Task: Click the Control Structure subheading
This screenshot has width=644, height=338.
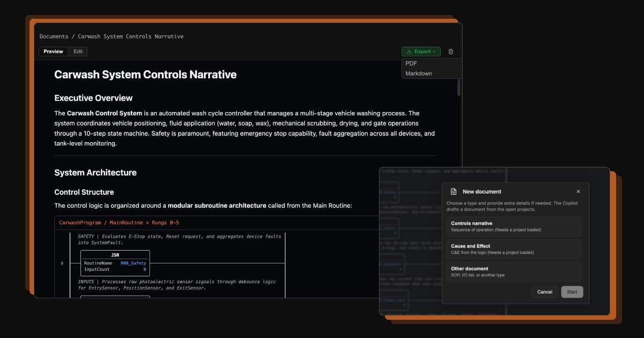Action: click(84, 192)
